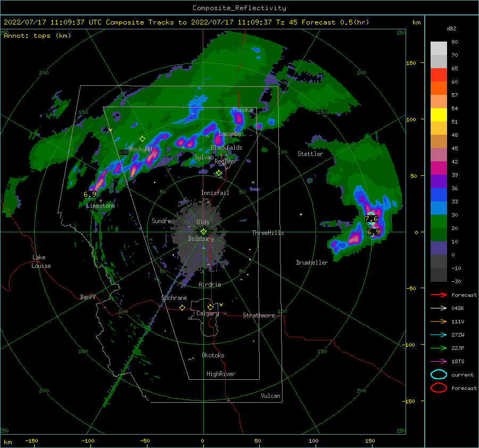Pick the bright yellow 54 dBZ swatch
Screen dimensions: 479x448
(439, 115)
